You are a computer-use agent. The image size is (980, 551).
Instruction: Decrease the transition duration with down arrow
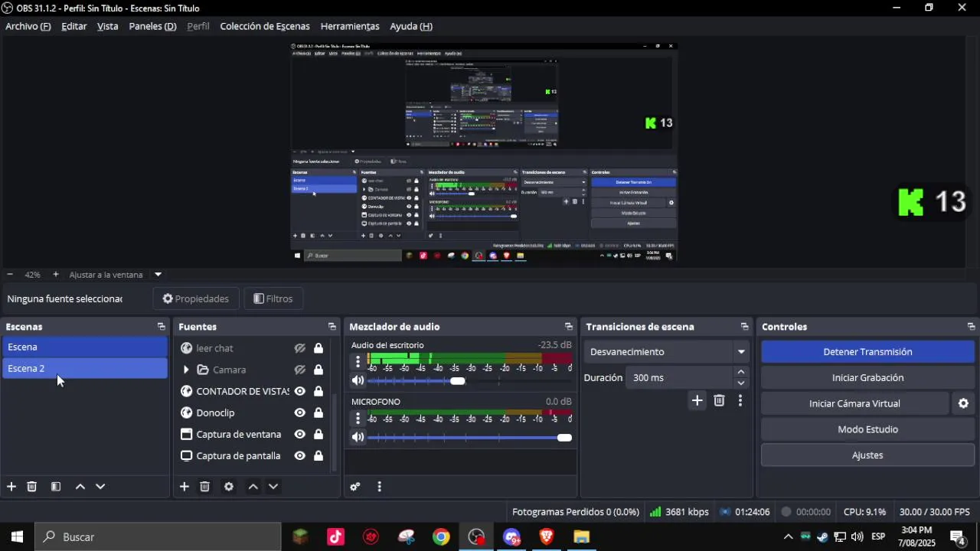click(741, 383)
